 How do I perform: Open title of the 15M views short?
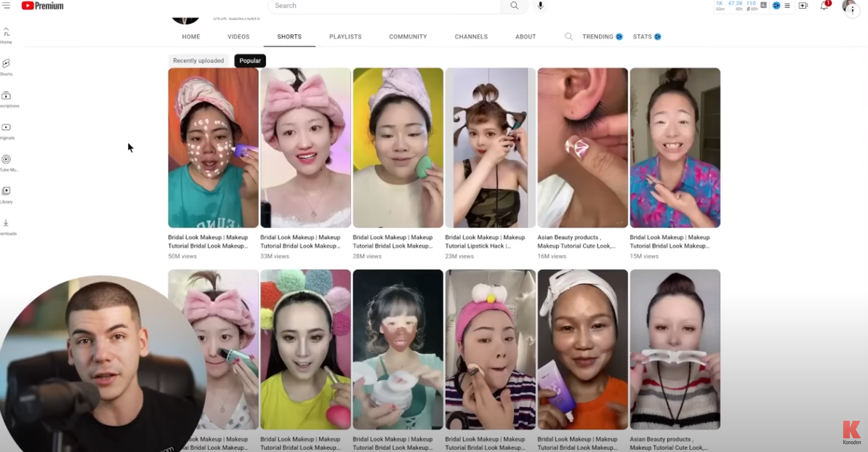pos(670,241)
